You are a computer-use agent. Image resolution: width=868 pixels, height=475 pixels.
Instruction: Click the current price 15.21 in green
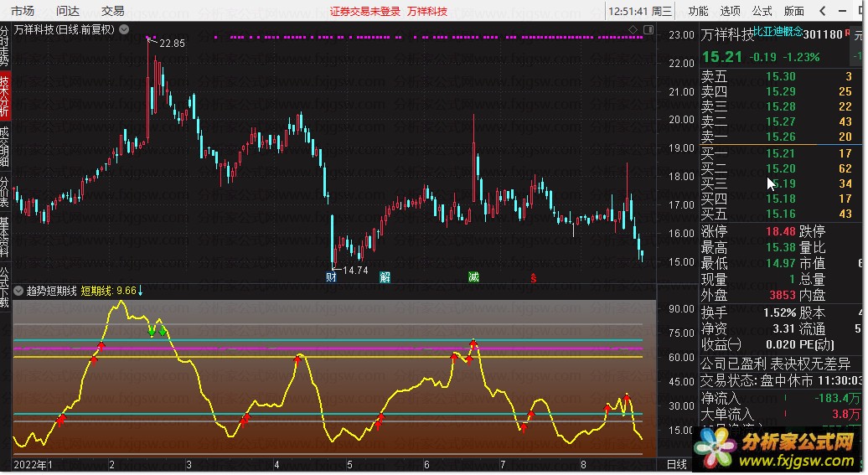pos(722,56)
